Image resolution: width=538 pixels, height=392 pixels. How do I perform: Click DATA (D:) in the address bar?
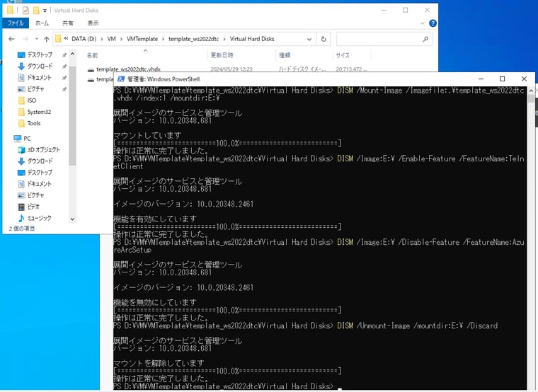pyautogui.click(x=84, y=39)
